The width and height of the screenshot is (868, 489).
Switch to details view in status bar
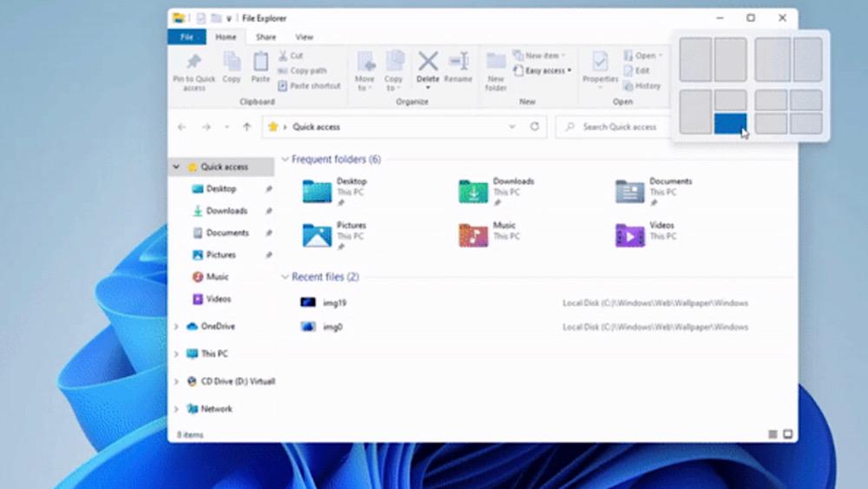pos(773,433)
